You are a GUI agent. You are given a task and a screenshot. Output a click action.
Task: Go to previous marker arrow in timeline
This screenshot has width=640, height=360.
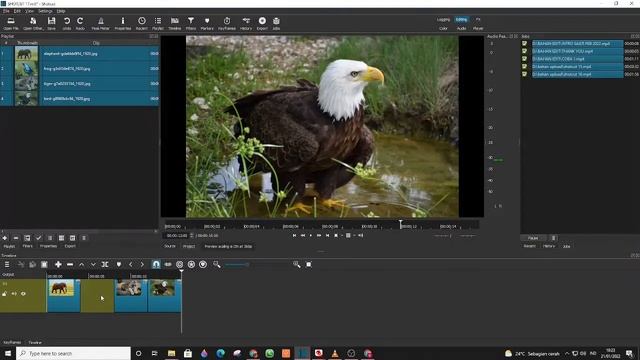tap(131, 264)
